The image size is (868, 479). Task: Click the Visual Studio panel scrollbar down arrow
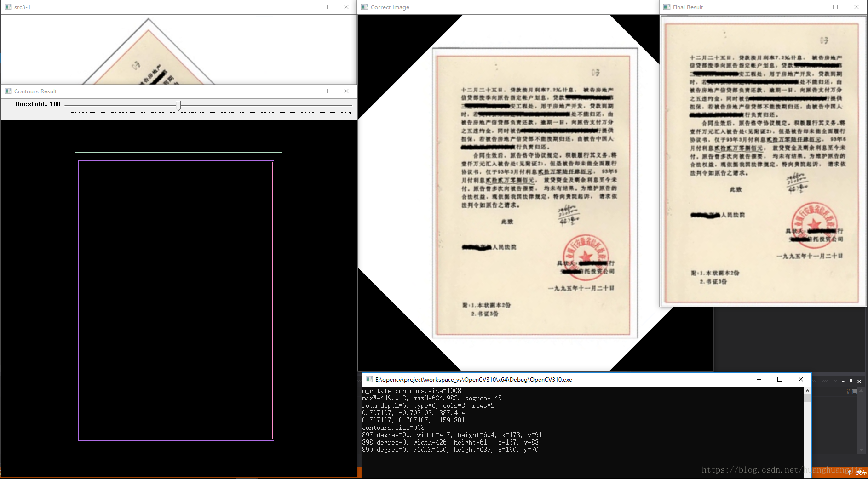[x=862, y=450]
